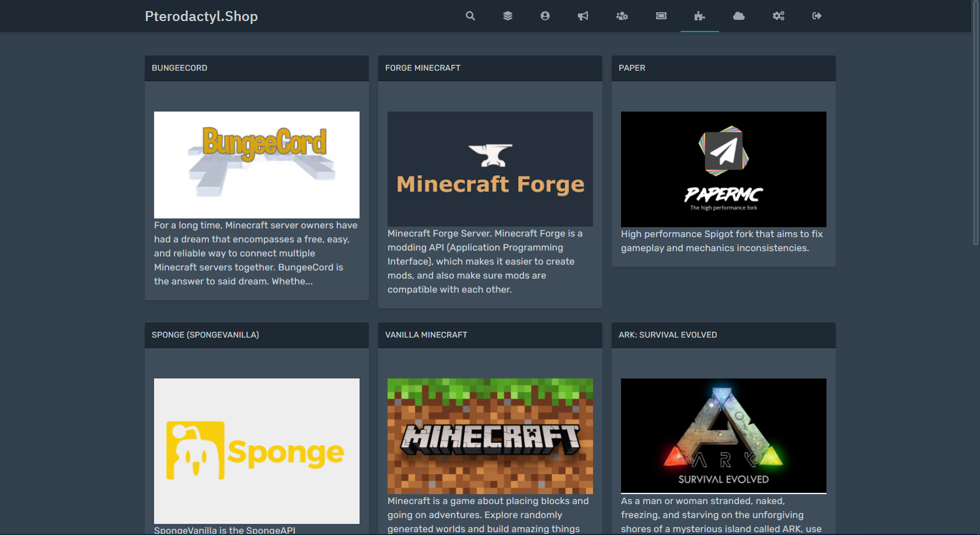Click the cloud icon in navbar
This screenshot has height=535, width=980.
(738, 16)
